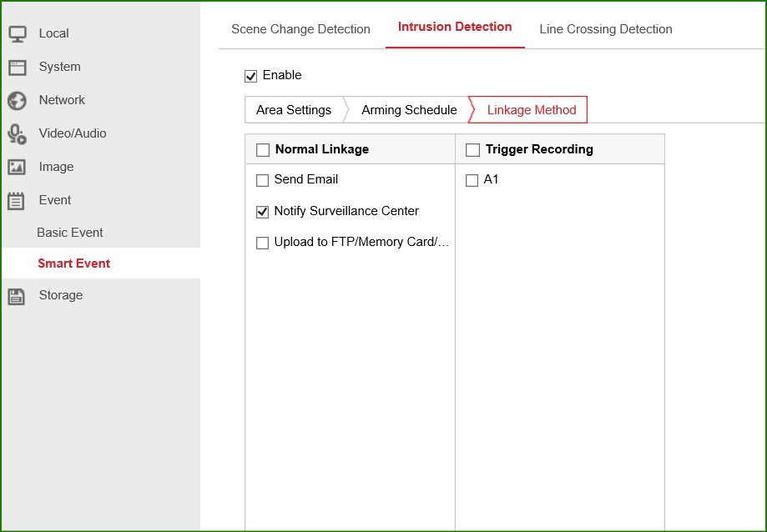Select all Normal Linkage options checkbox
This screenshot has height=532, width=767.
263,150
